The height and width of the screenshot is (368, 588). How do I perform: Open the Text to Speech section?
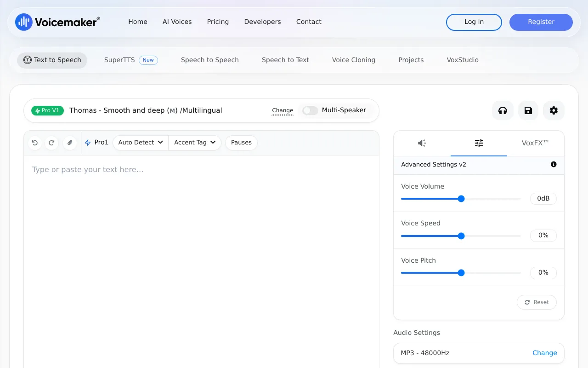pyautogui.click(x=52, y=60)
